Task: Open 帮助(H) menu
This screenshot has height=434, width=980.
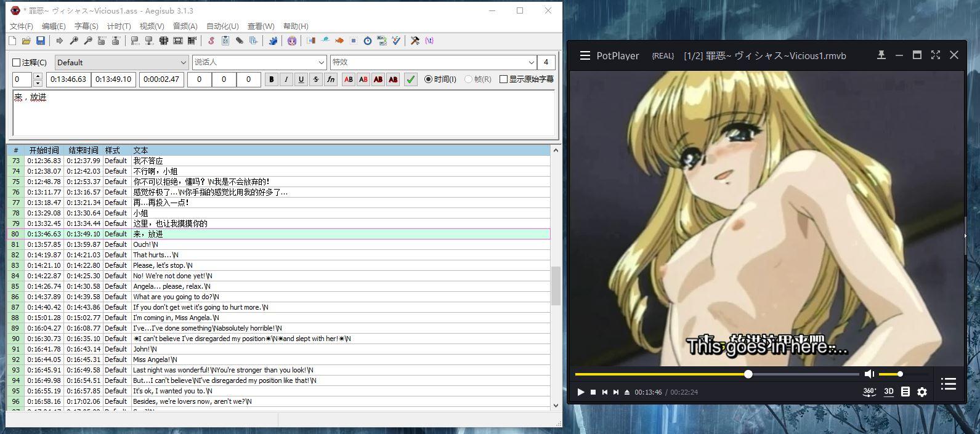Action: point(296,26)
